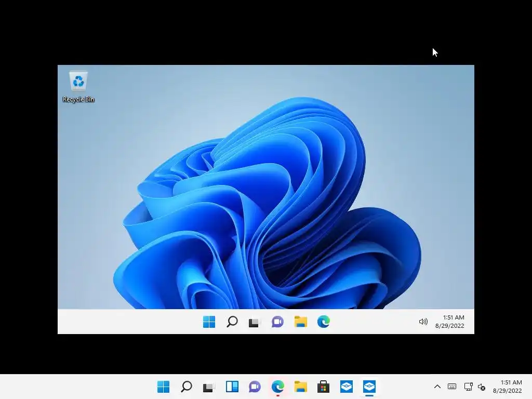The width and height of the screenshot is (532, 399).
Task: Click the host taskbar clock showing 8/29/2022
Action: 508,387
